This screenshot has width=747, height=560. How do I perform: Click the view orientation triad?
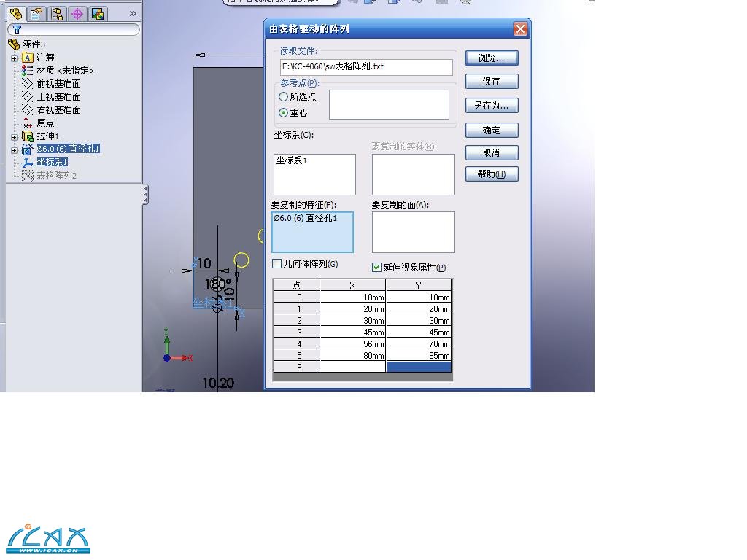point(177,346)
